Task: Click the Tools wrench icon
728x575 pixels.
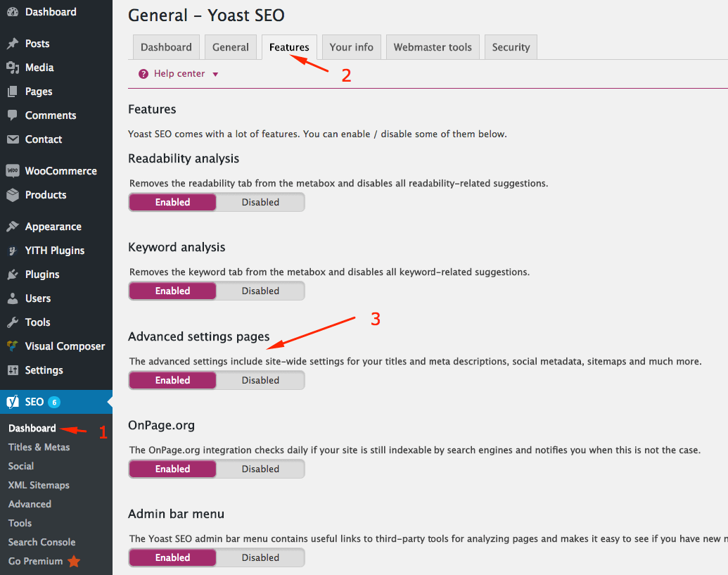Action: point(13,322)
